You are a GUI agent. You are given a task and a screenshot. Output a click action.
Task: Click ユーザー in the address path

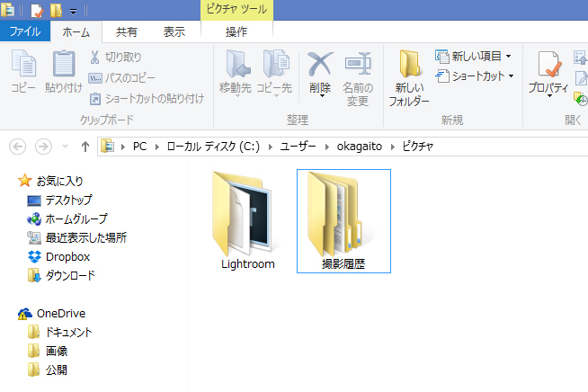298,147
